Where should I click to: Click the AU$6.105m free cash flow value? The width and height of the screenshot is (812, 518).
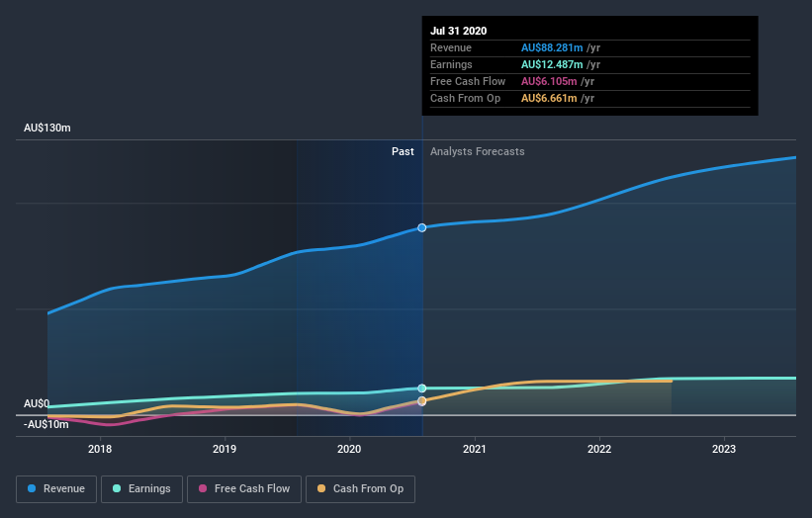[x=548, y=81]
